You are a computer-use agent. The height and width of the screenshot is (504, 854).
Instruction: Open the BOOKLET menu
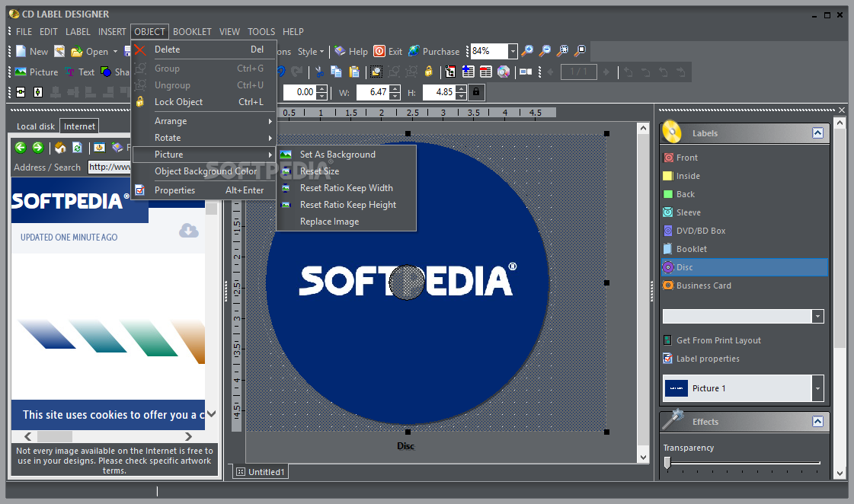[x=192, y=31]
